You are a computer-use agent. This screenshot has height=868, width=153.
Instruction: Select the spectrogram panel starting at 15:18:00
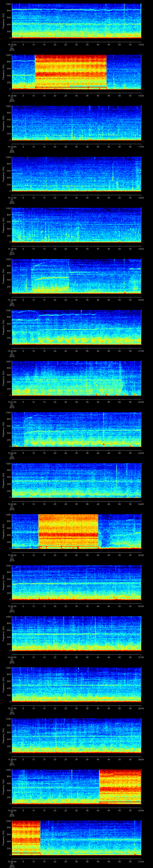(76, 225)
